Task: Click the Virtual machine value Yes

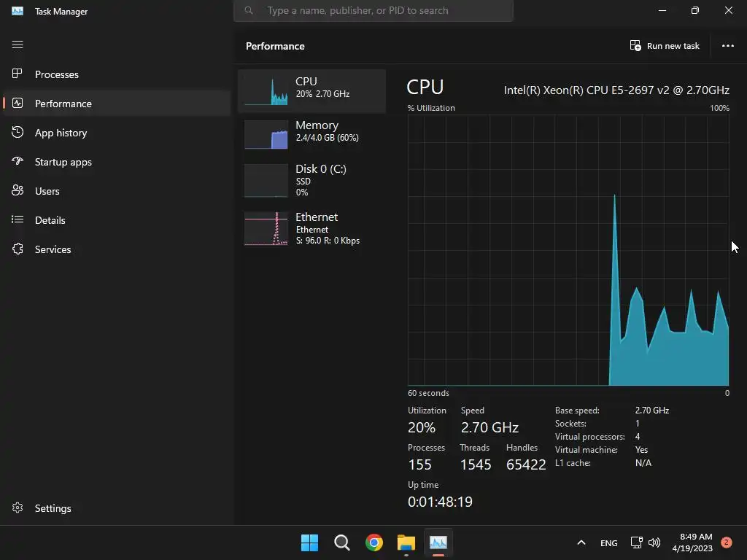Action: pos(641,449)
